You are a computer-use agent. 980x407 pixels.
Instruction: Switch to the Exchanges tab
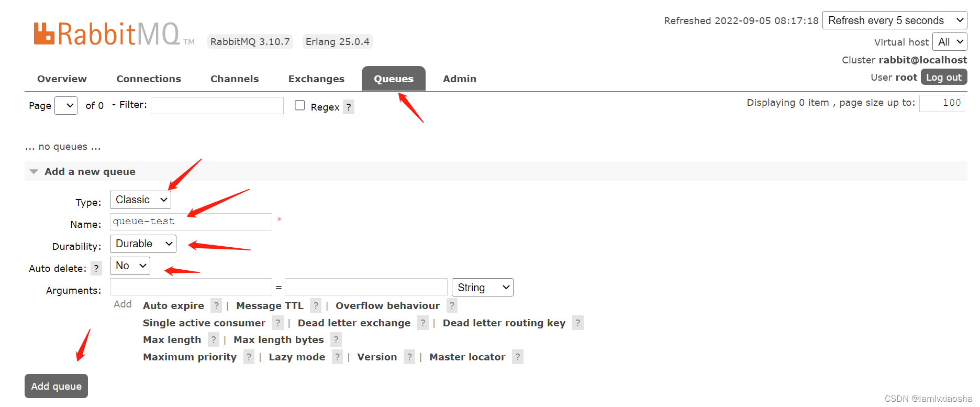pyautogui.click(x=316, y=79)
